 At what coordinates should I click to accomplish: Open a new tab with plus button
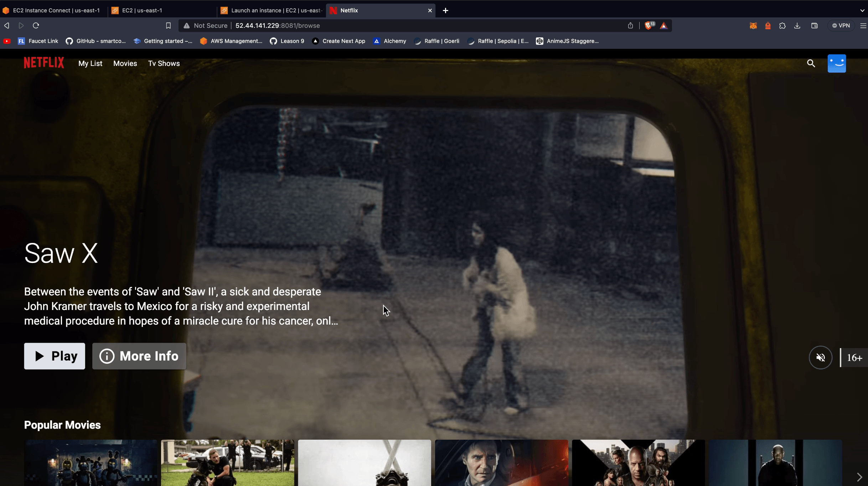[445, 11]
